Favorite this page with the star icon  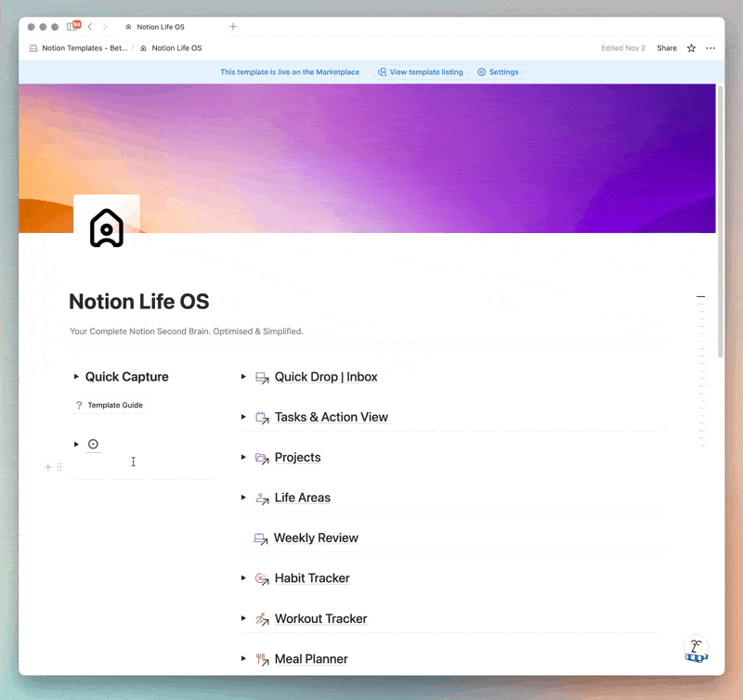(x=691, y=48)
